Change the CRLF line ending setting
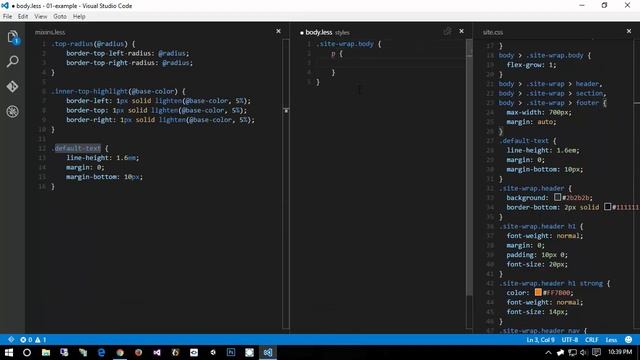 591,340
